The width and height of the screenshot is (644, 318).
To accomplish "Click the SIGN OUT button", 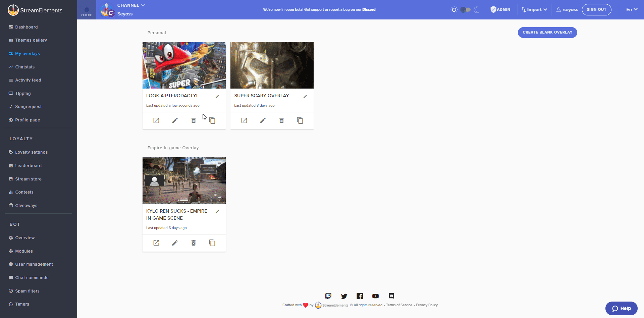I will point(596,9).
